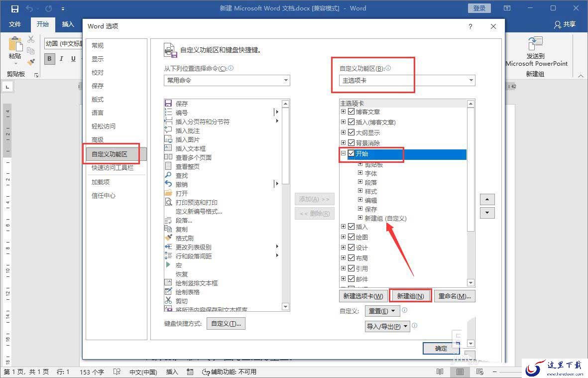
Task: Click the Save icon in the title bar
Action: (14, 8)
